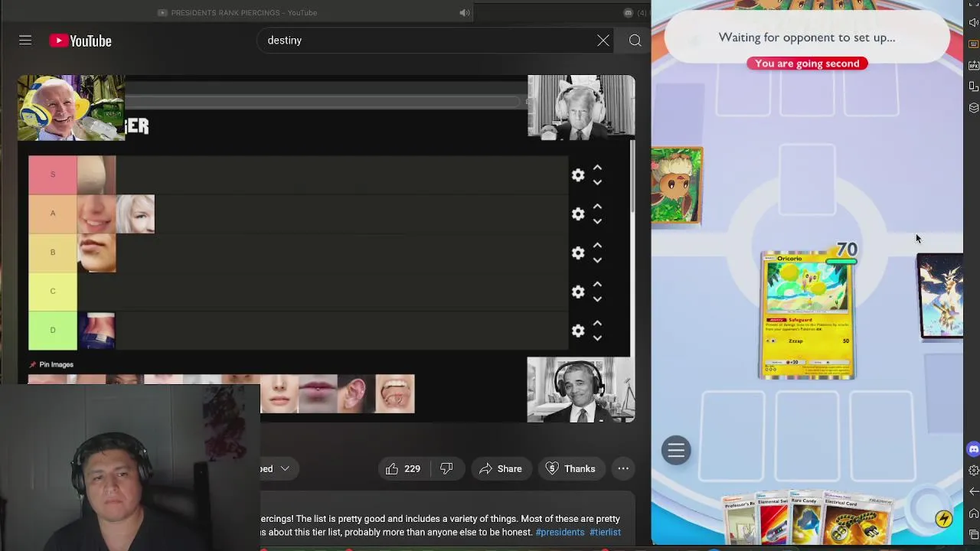Click the volume icon in the emulator sidebar

(973, 23)
